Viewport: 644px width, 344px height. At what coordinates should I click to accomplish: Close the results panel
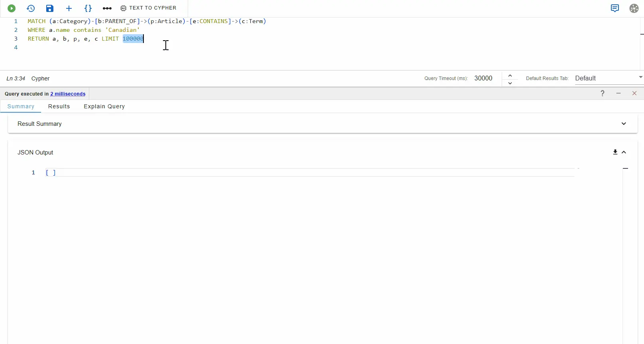pyautogui.click(x=634, y=93)
